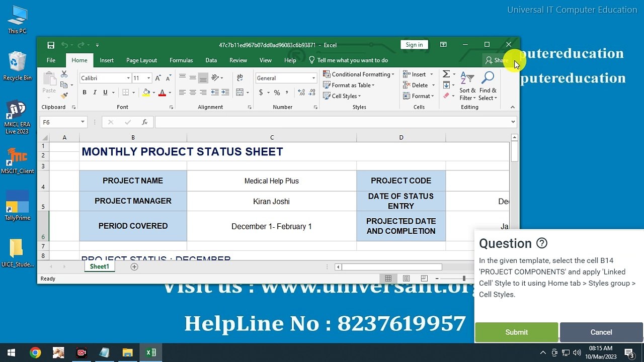Screen dimensions: 644x362
Task: Click the Wrap Text icon
Action: point(239,78)
